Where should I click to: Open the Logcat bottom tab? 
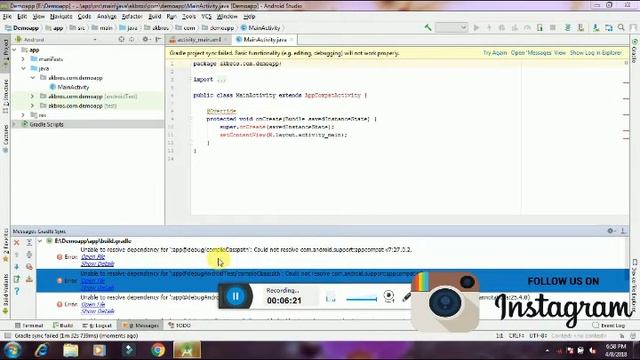click(x=97, y=325)
